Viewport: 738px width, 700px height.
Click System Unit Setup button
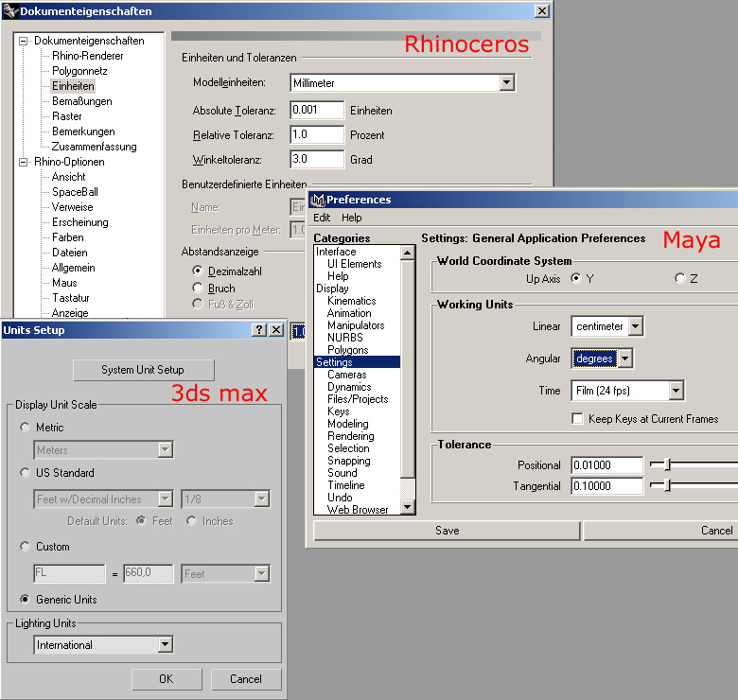(144, 370)
